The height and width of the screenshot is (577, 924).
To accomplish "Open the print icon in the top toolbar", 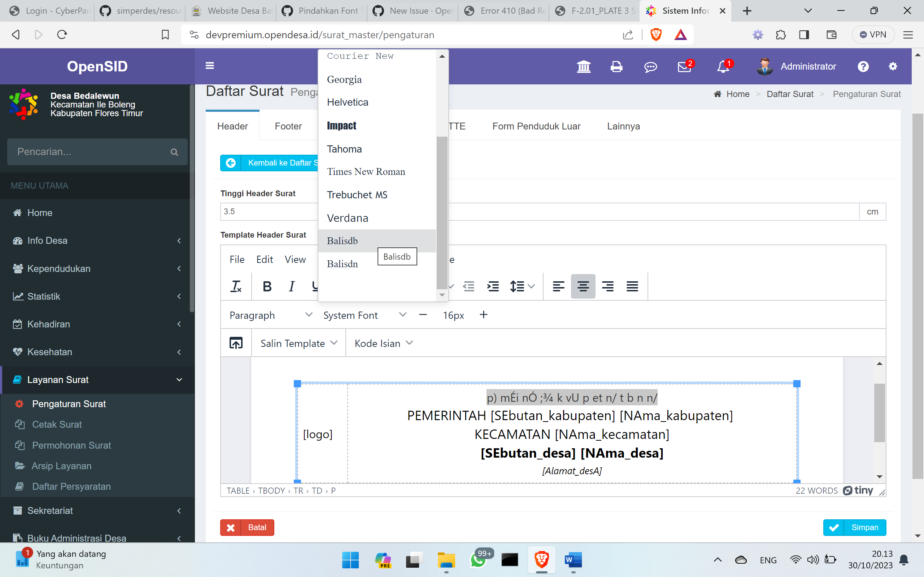I will point(616,66).
